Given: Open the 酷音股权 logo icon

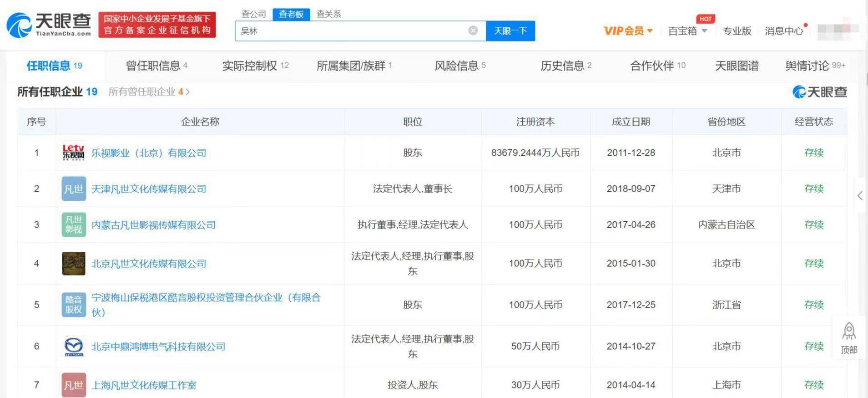Looking at the screenshot, I should (x=74, y=305).
